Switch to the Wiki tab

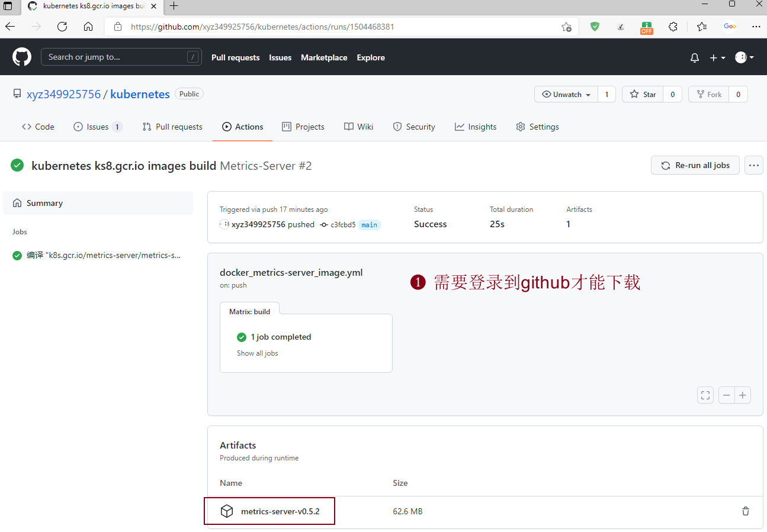(359, 127)
